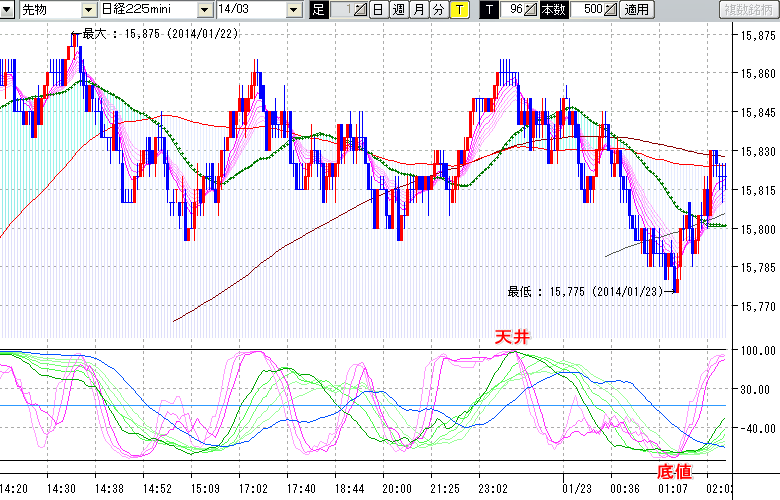Select the 分 minute timeframe button
This screenshot has width=780, height=500.
(438, 10)
